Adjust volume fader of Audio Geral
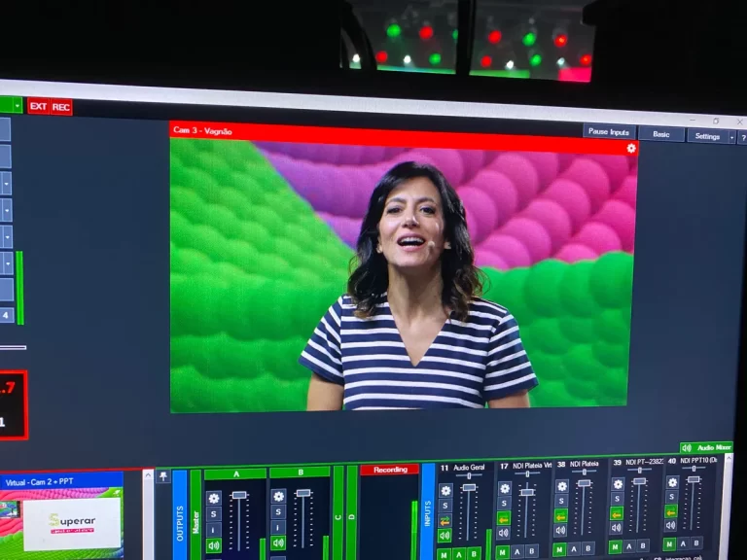Image resolution: width=747 pixels, height=560 pixels. click(469, 488)
